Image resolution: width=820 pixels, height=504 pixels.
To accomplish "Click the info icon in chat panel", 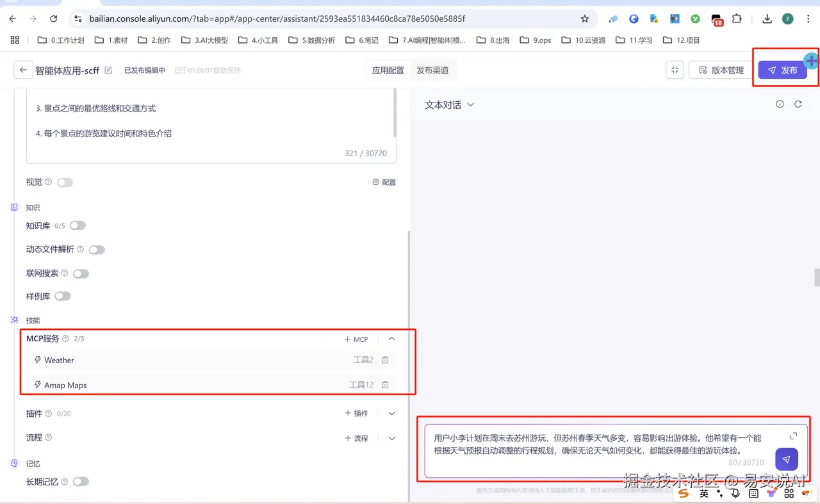I will (780, 104).
